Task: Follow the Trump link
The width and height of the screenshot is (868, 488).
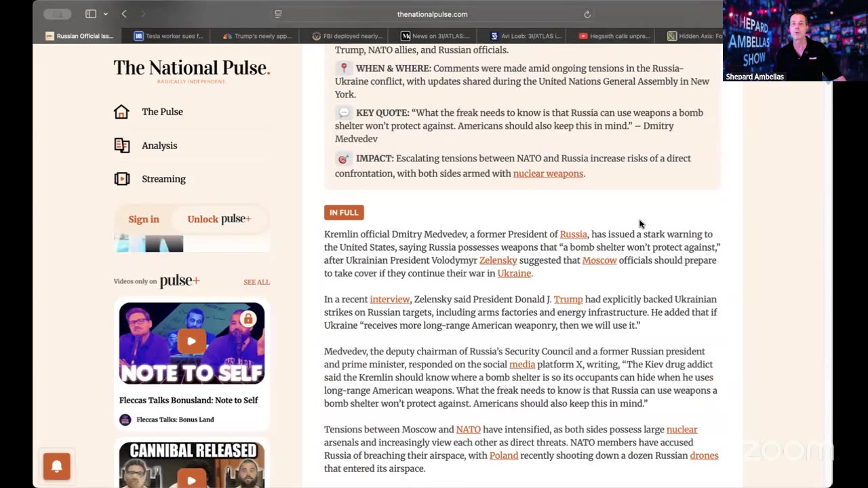Action: pyautogui.click(x=568, y=300)
